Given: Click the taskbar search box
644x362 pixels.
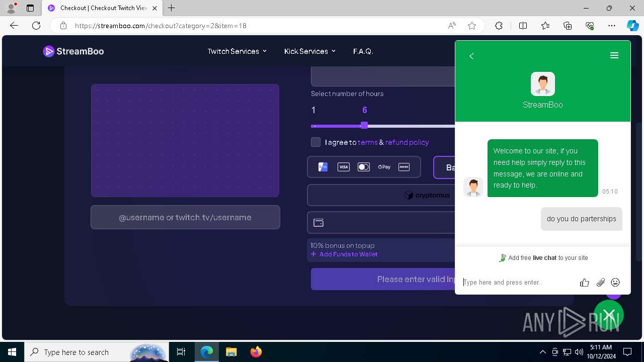Looking at the screenshot, I should coord(97,352).
